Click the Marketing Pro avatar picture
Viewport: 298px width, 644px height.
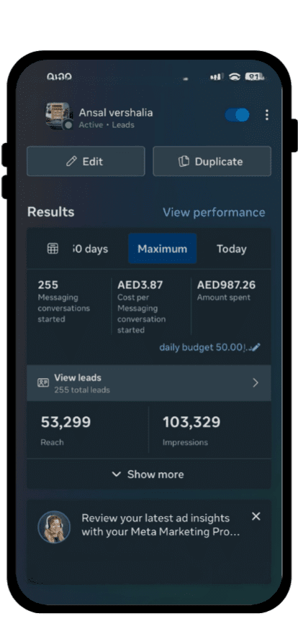point(54,527)
